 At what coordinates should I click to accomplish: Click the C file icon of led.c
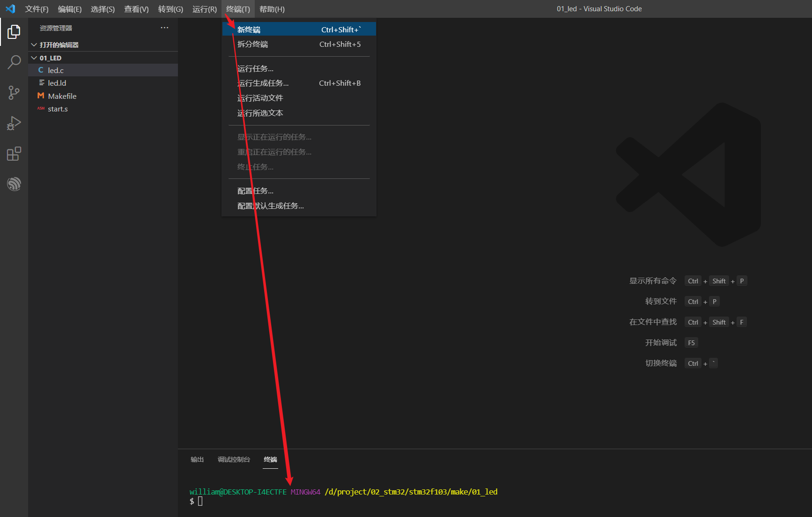41,70
